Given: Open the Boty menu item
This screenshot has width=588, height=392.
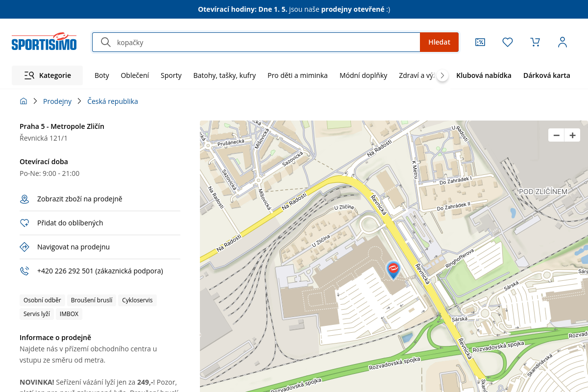Looking at the screenshot, I should (x=102, y=75).
